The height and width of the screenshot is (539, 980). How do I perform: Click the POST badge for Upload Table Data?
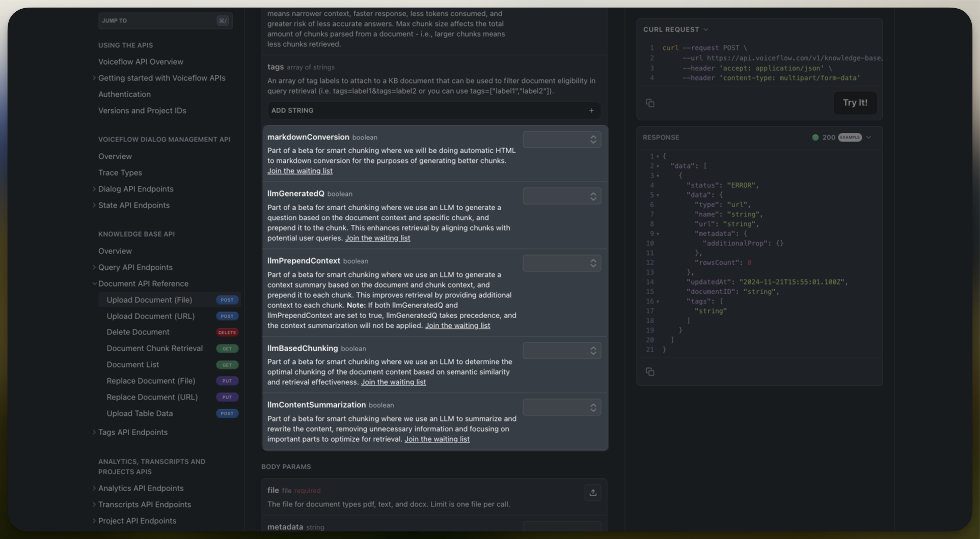coord(227,413)
